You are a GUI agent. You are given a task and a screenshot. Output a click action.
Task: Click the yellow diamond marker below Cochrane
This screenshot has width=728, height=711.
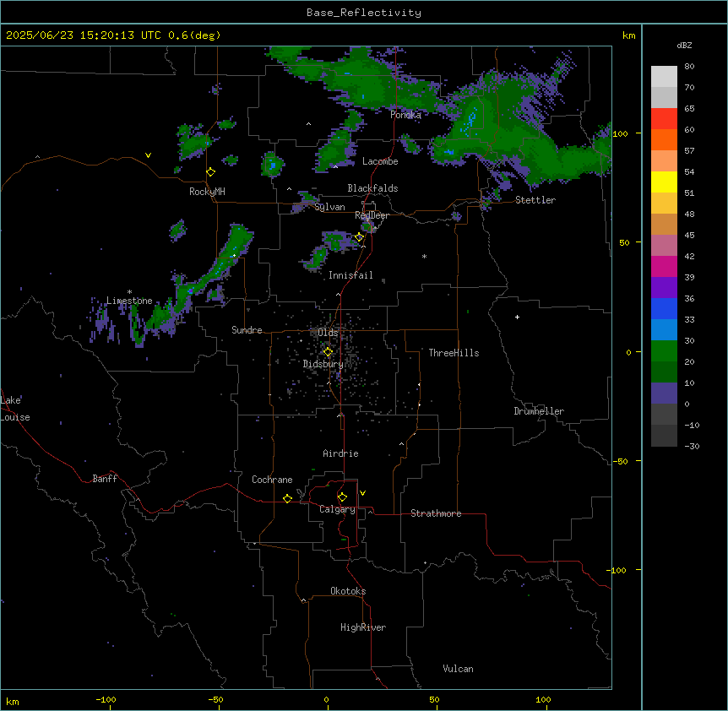[x=287, y=498]
